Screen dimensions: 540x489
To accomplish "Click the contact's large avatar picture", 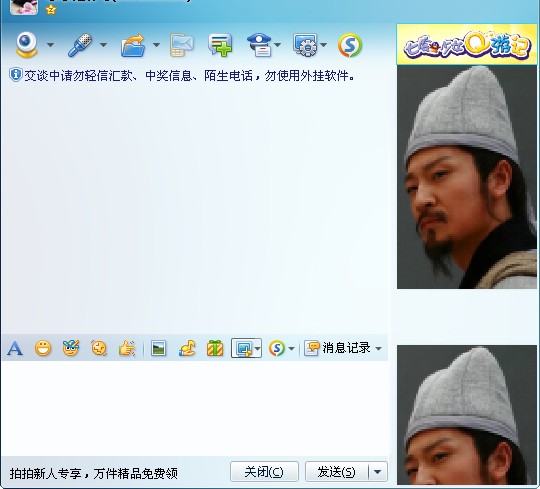I will [x=467, y=177].
